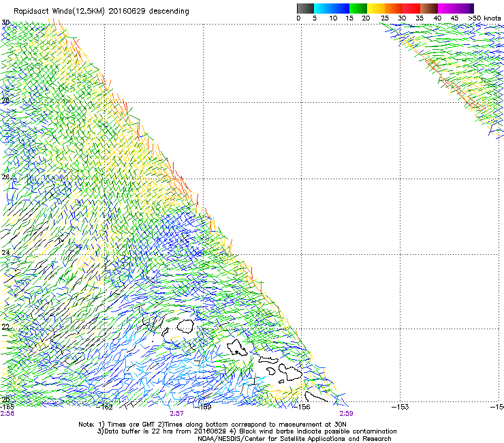Click the magenta 40–45 knots legend swatch
The height and width of the screenshot is (443, 504).
click(x=447, y=8)
